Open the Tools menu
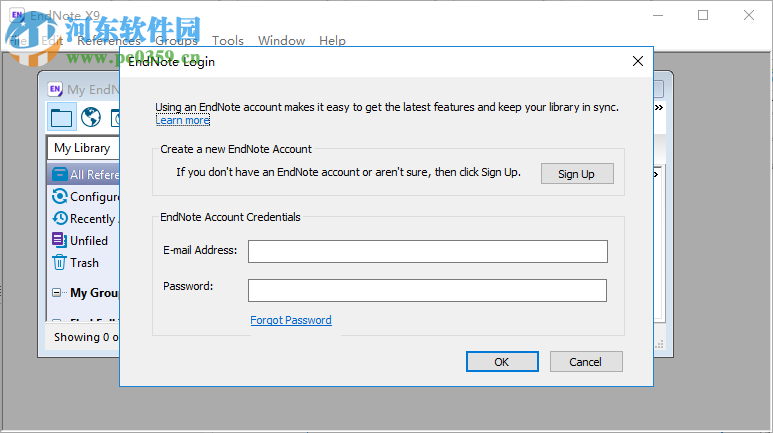773x433 pixels. [228, 41]
